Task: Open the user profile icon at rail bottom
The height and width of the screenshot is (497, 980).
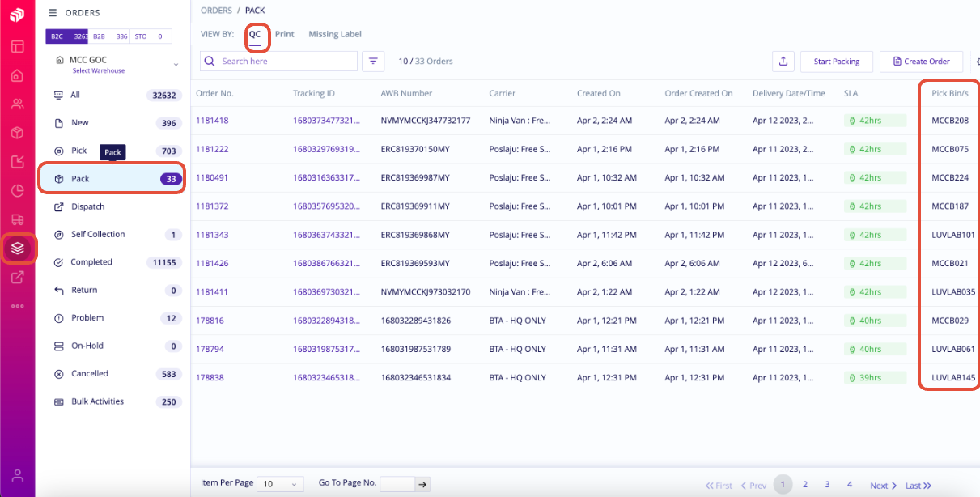Action: (x=17, y=475)
